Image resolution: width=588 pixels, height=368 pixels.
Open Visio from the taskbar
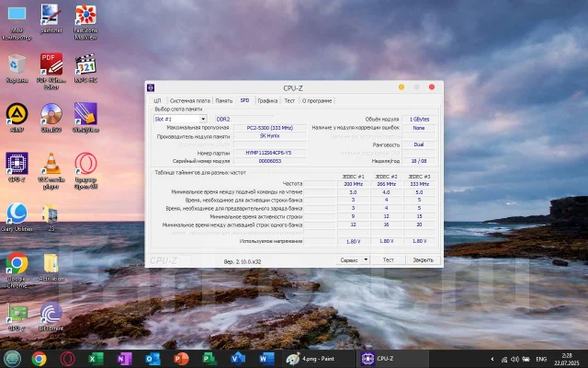point(238,359)
